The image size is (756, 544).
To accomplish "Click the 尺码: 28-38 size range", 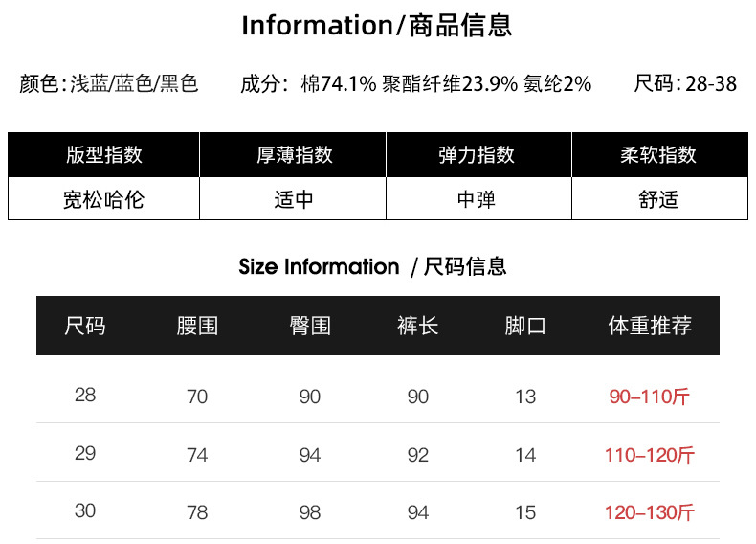I will point(685,84).
